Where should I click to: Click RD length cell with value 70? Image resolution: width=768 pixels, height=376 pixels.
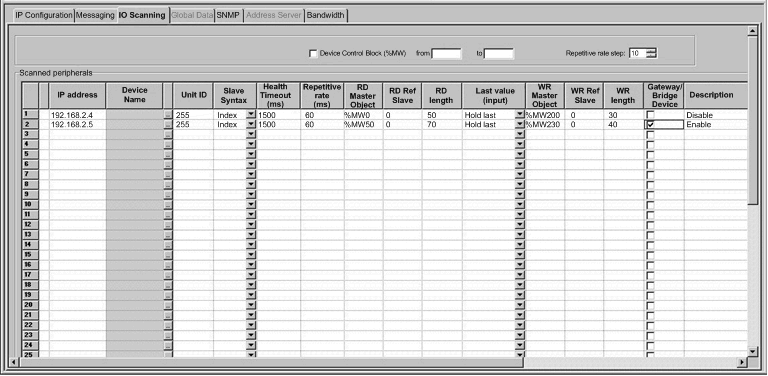pyautogui.click(x=442, y=125)
